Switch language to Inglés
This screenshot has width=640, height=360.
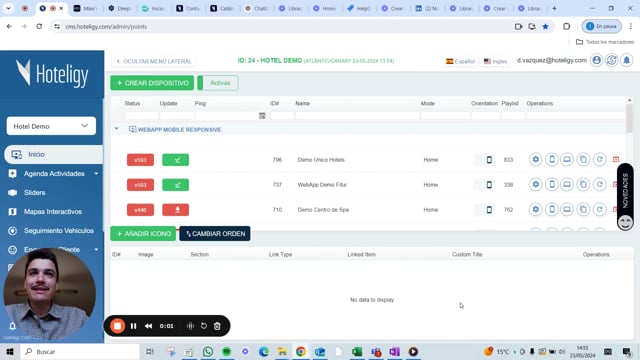click(x=495, y=61)
